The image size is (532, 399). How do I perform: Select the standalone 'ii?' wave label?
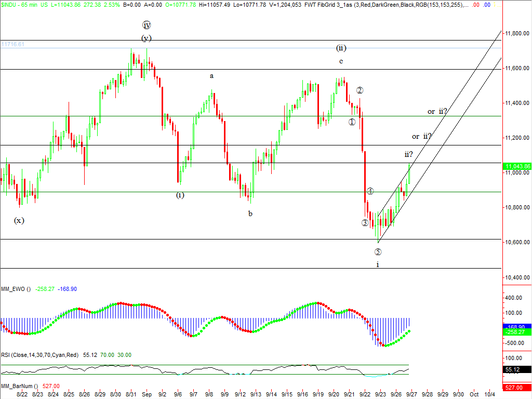pos(409,154)
